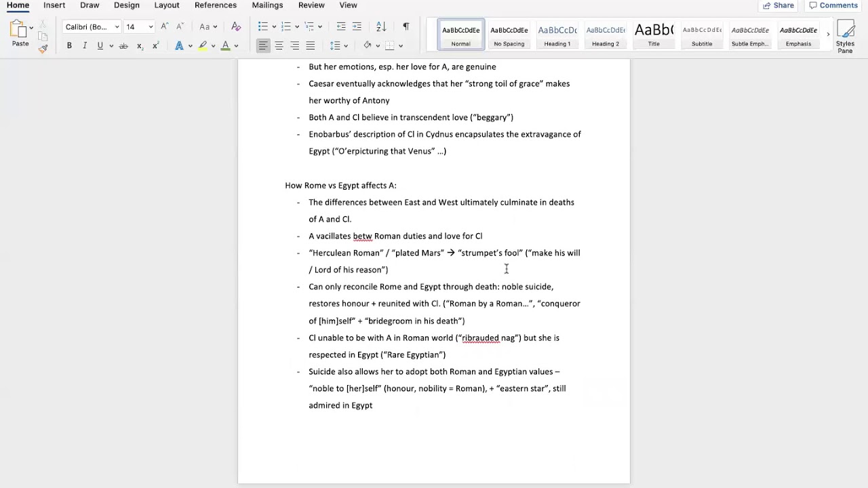Open the Paste options dropdown arrow
This screenshot has height=488, width=868.
[31, 28]
